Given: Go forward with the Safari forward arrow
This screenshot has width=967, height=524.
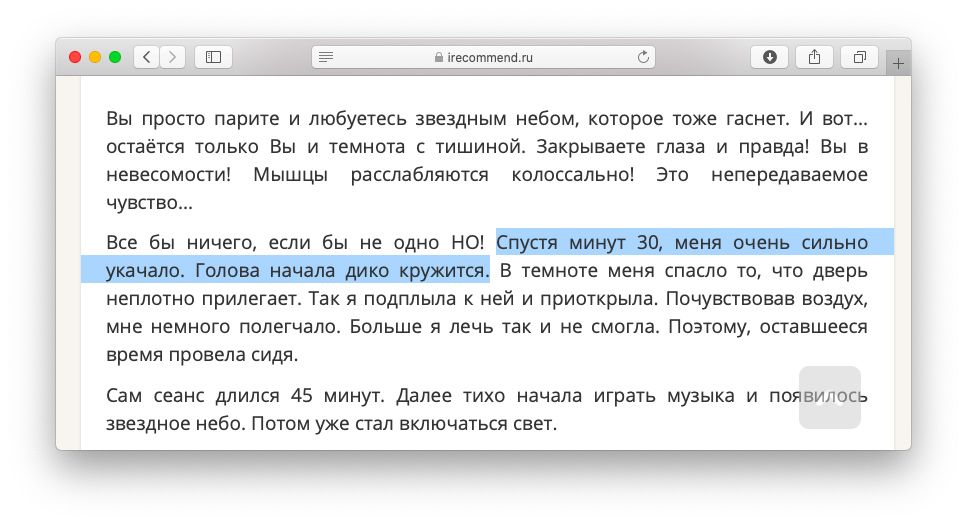Looking at the screenshot, I should 173,57.
